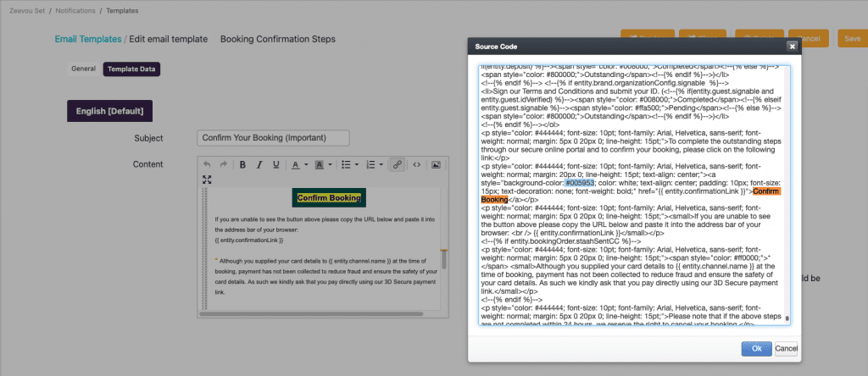This screenshot has width=868, height=376.
Task: Click the Source Code dialog title
Action: [496, 47]
